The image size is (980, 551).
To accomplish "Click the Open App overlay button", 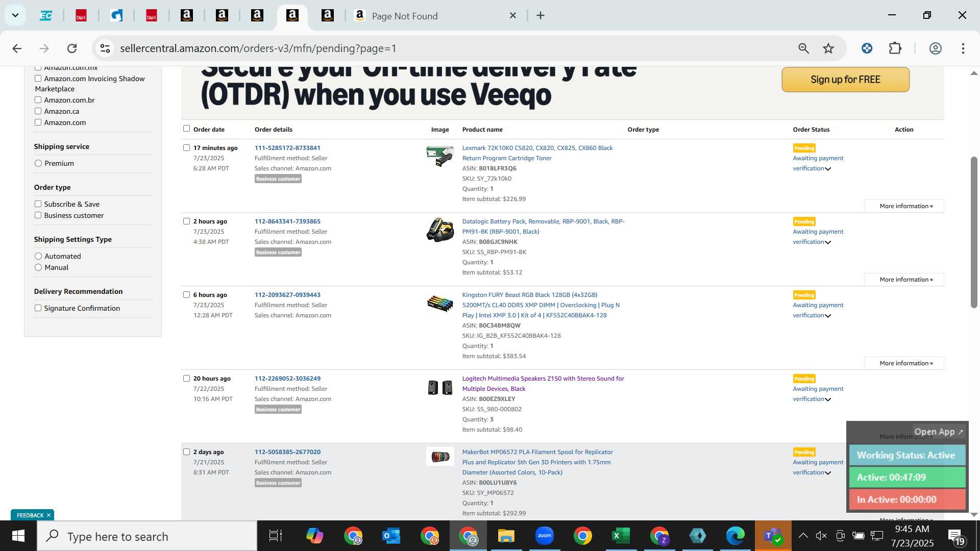I will pyautogui.click(x=939, y=432).
